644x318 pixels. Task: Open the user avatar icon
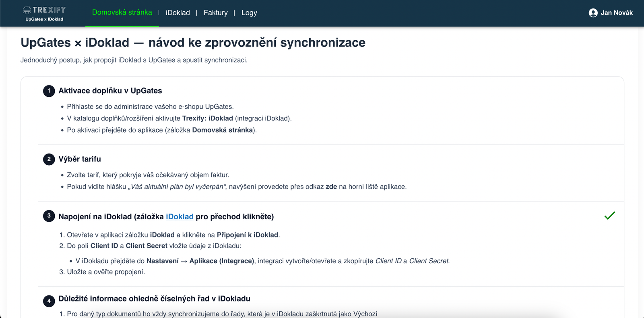tap(593, 13)
